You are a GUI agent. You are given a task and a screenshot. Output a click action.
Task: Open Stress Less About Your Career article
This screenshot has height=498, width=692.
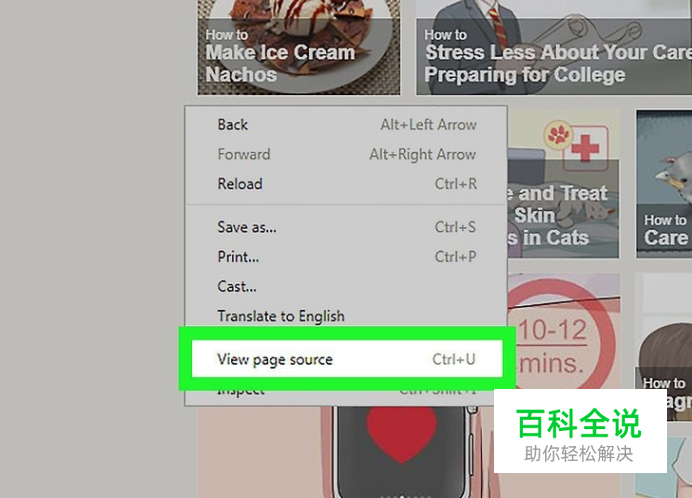[554, 47]
